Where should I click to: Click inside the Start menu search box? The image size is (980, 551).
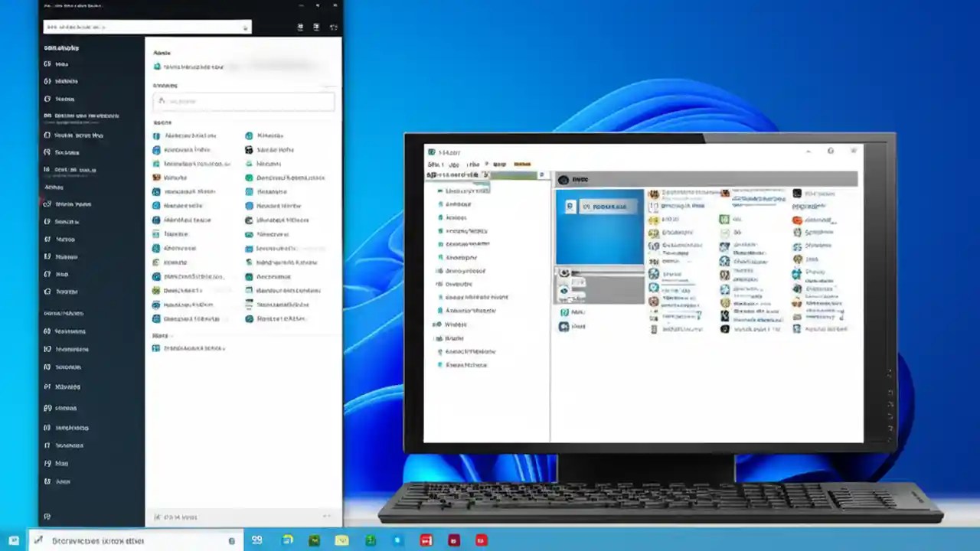147,27
